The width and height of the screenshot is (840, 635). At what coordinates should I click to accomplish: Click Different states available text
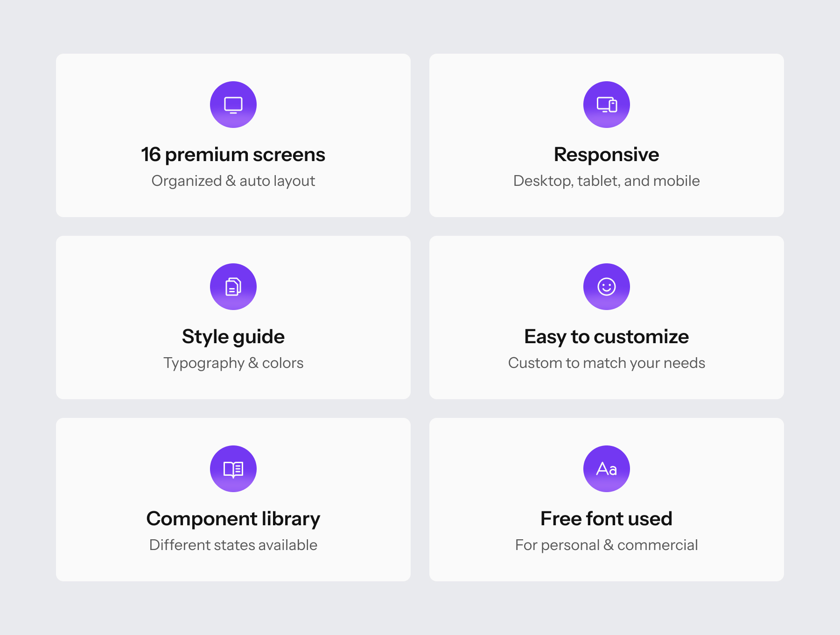233,545
